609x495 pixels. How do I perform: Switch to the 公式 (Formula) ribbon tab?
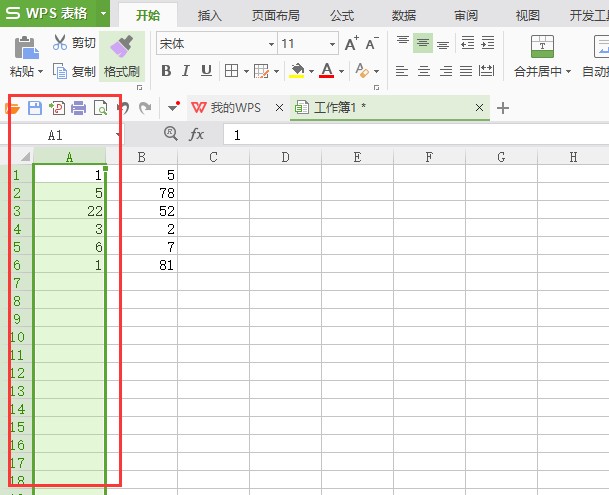point(341,15)
